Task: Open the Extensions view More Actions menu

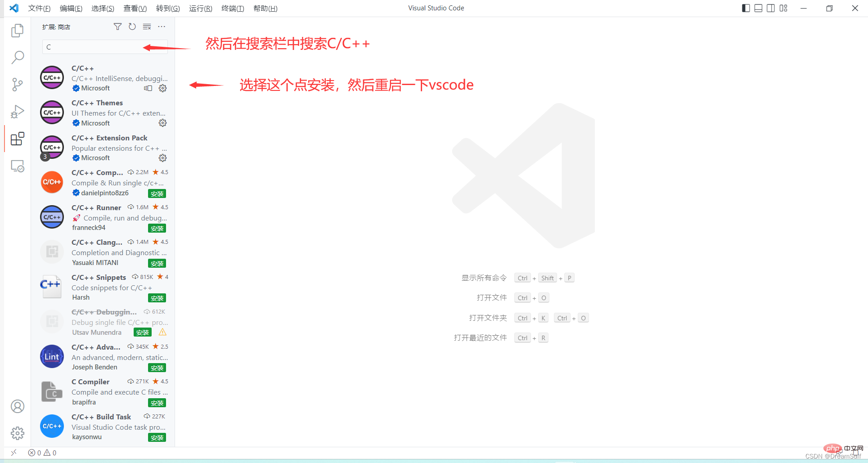Action: 162,27
